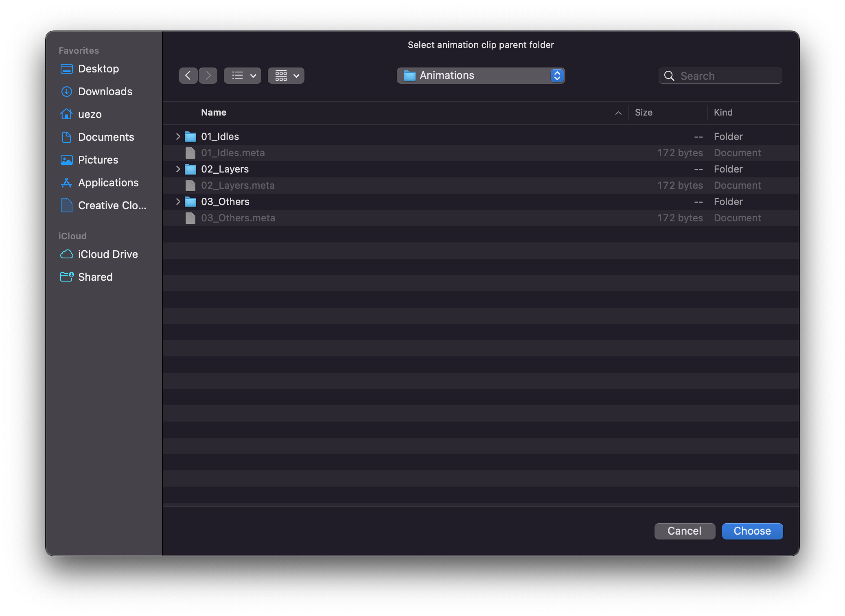845x616 pixels.
Task: Open Applications from sidebar
Action: tap(108, 183)
